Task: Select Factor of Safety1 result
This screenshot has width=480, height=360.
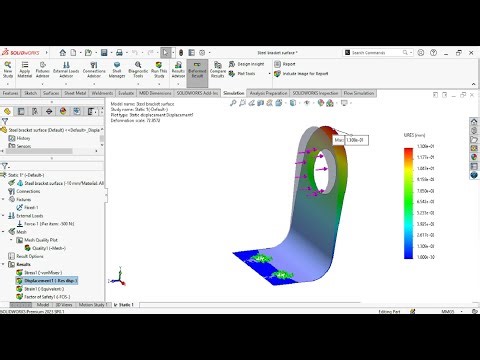Action: pos(43,297)
